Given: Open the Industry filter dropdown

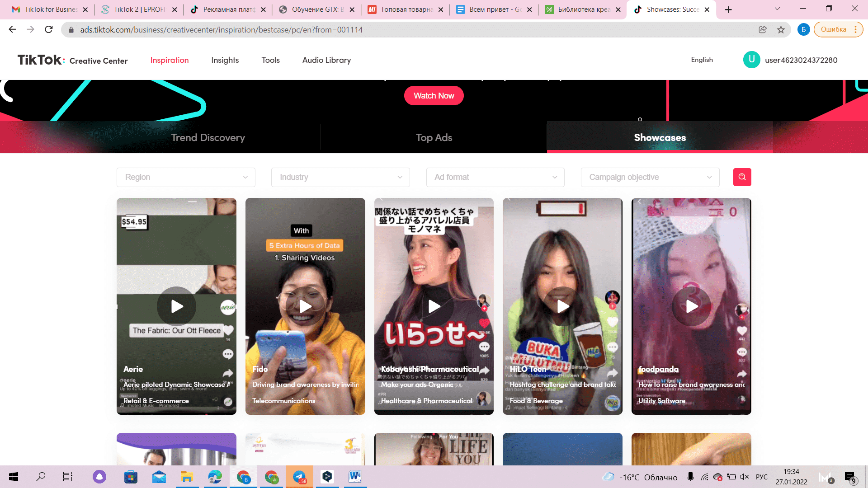Looking at the screenshot, I should point(340,177).
